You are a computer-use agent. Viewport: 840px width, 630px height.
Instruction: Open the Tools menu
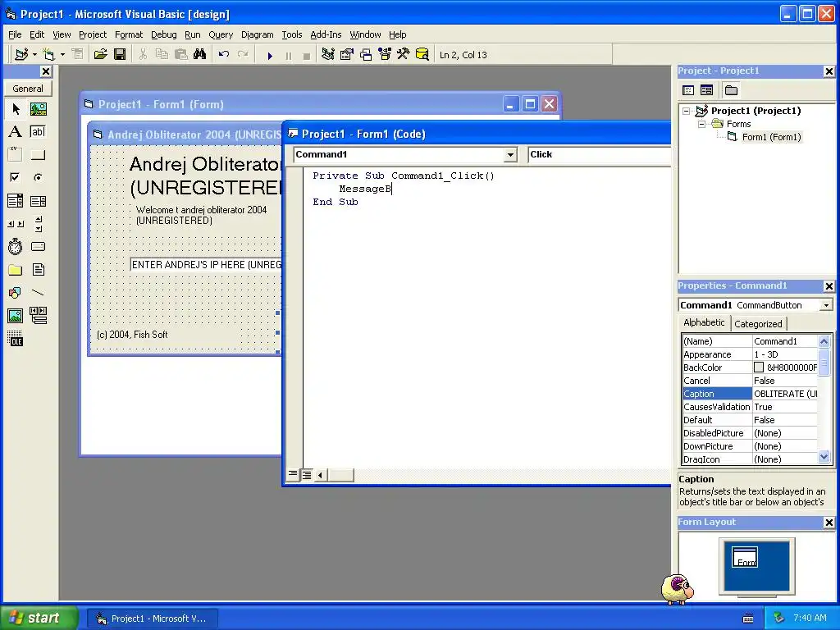pyautogui.click(x=292, y=34)
